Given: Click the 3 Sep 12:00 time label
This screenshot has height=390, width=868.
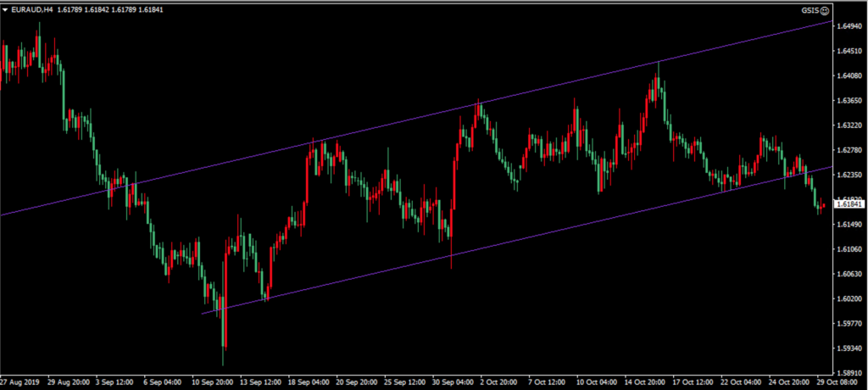Looking at the screenshot, I should pyautogui.click(x=114, y=383).
